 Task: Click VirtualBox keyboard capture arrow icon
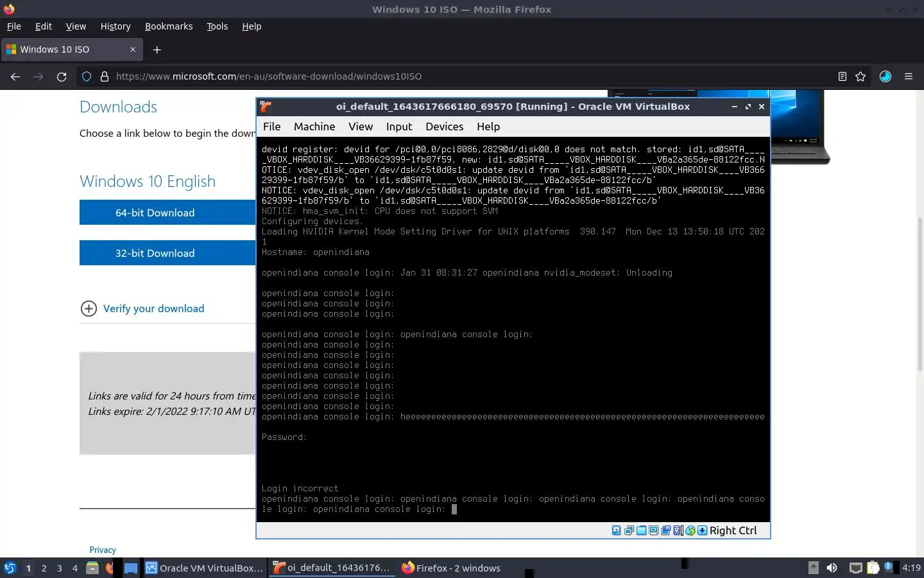(x=702, y=530)
